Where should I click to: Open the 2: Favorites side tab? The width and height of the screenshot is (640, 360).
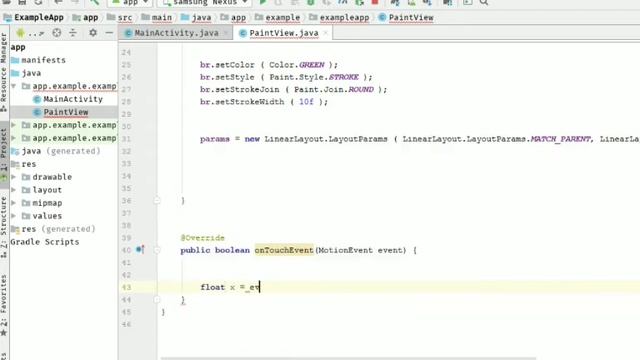[4, 305]
